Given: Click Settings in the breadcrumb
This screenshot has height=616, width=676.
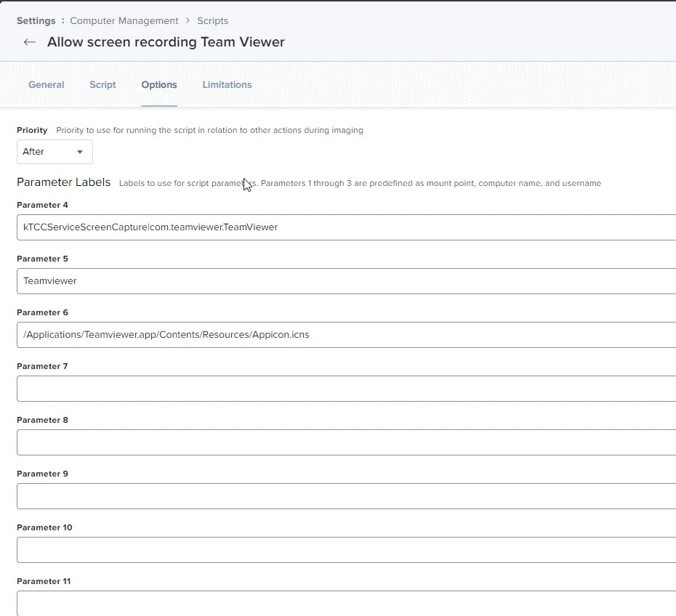Looking at the screenshot, I should [36, 20].
